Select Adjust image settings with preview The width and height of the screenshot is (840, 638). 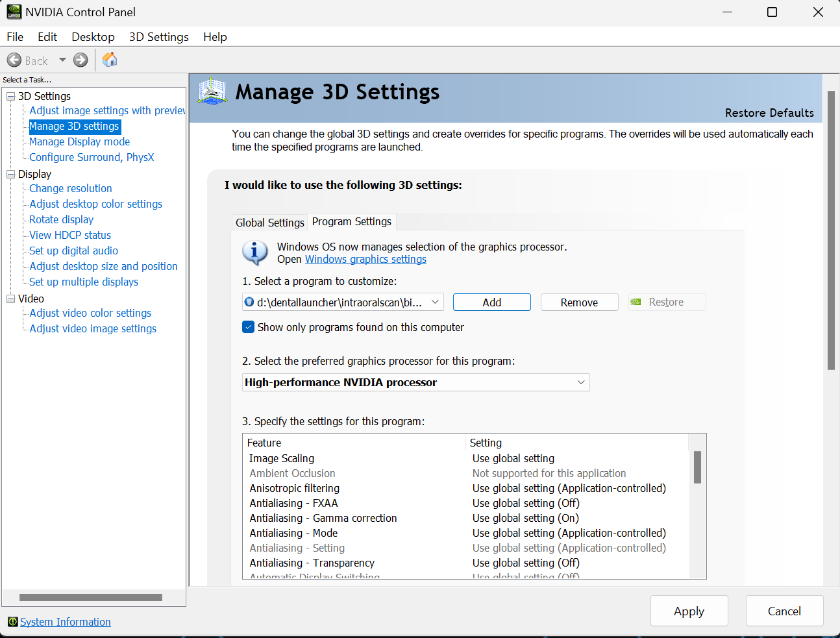[107, 110]
